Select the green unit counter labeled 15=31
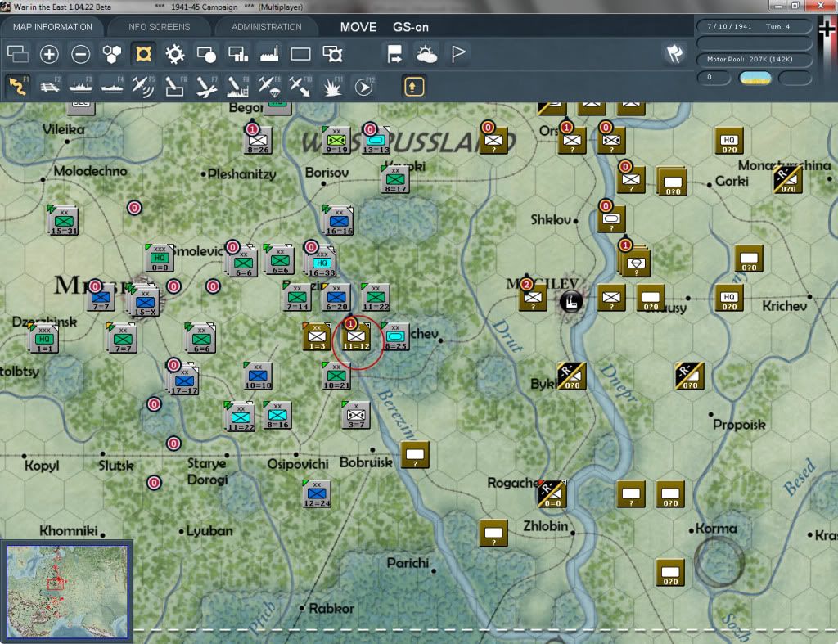838x644 pixels. pyautogui.click(x=64, y=220)
